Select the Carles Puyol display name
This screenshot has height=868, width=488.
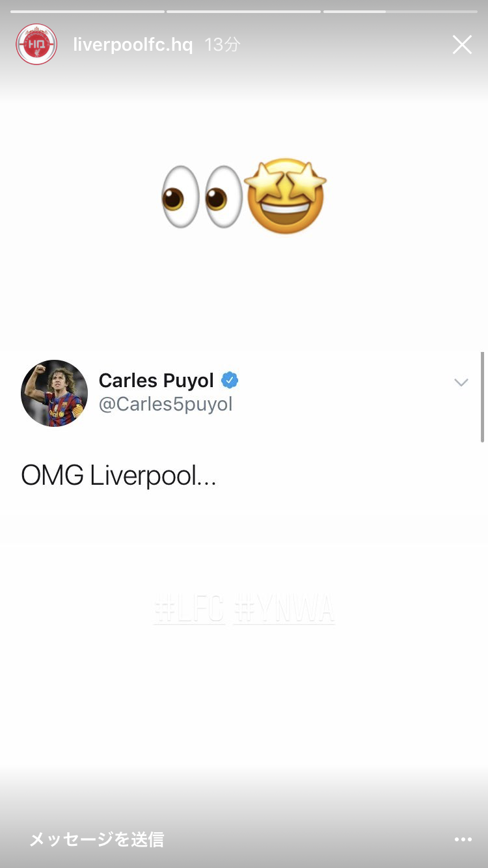pyautogui.click(x=156, y=380)
